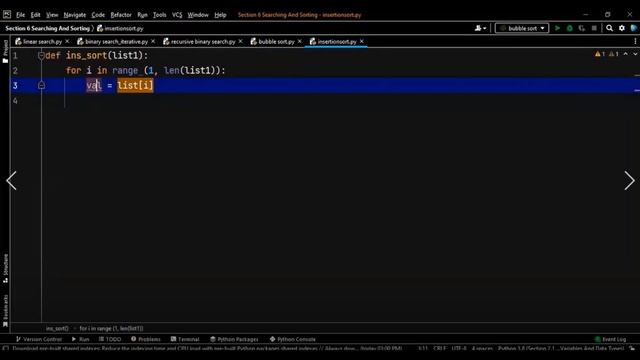Click the 3:11 caret position in status bar
This screenshot has height=360, width=640.
click(423, 349)
